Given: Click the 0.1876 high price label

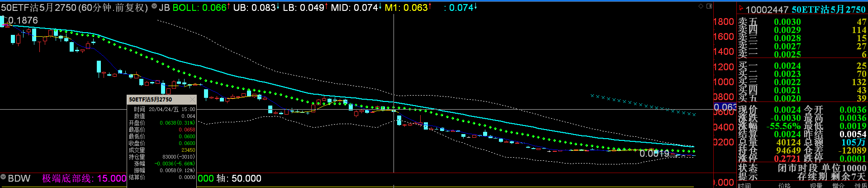Looking at the screenshot, I should (23, 20).
